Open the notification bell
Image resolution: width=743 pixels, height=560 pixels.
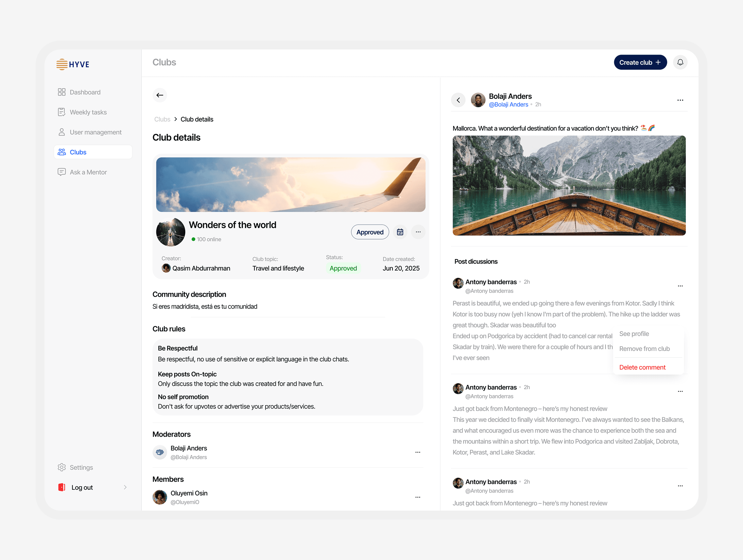pyautogui.click(x=681, y=62)
